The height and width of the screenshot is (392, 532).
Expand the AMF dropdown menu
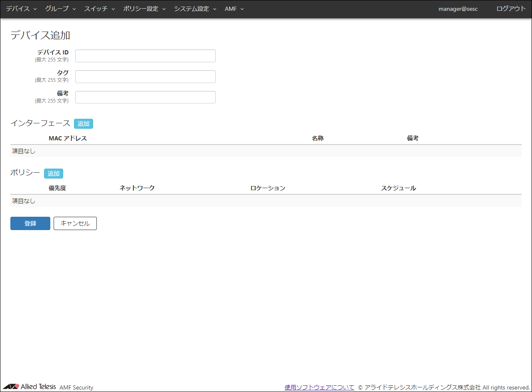click(234, 9)
